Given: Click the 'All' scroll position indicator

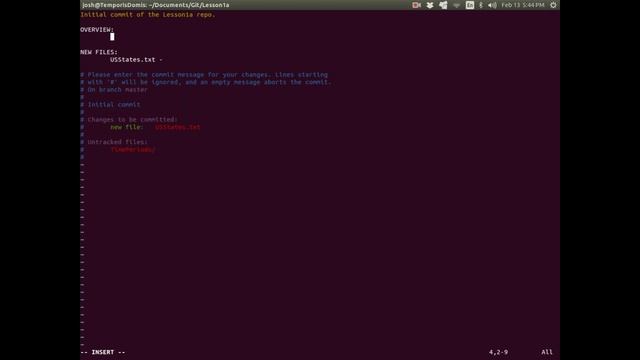Looking at the screenshot, I should click(x=547, y=352).
